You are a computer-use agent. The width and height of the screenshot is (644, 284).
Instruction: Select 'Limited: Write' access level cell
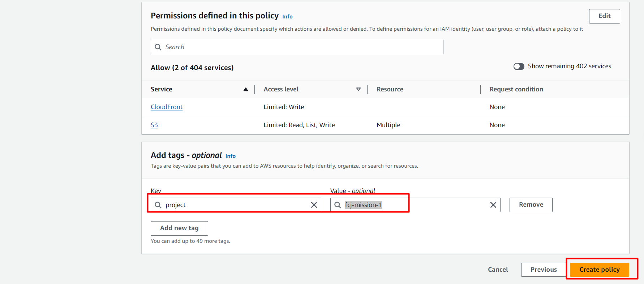284,107
